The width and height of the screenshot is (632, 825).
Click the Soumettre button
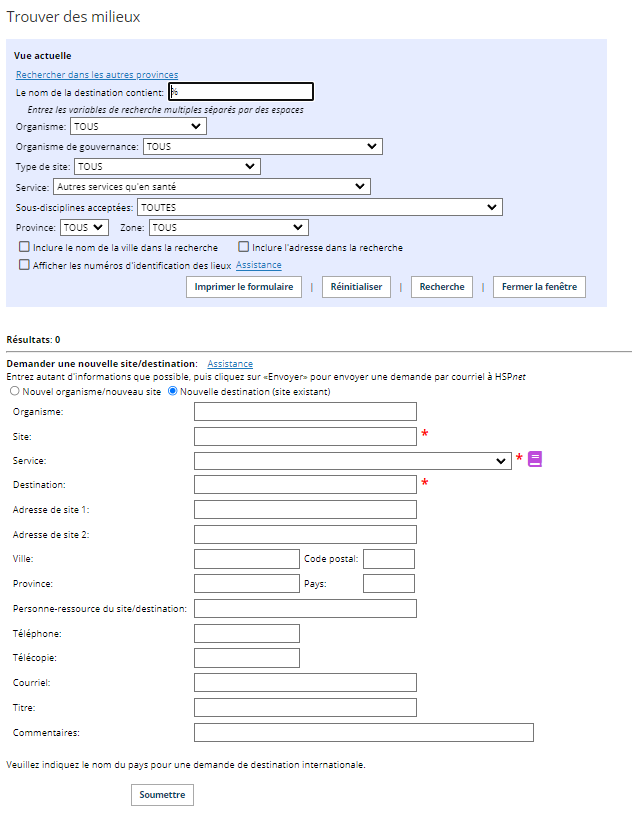pyautogui.click(x=162, y=794)
